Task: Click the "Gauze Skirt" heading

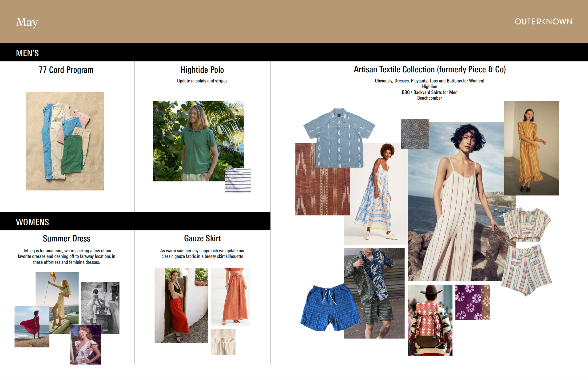Action: 202,238
